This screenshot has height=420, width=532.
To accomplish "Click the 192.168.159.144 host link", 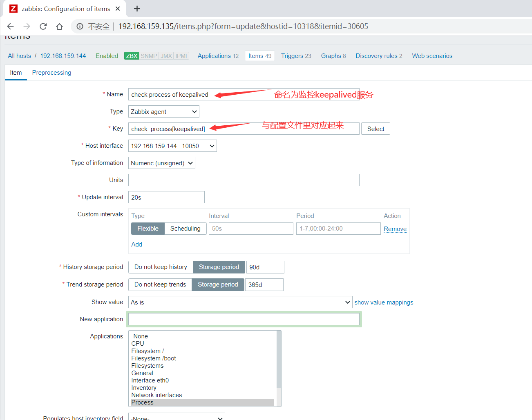I will 63,56.
